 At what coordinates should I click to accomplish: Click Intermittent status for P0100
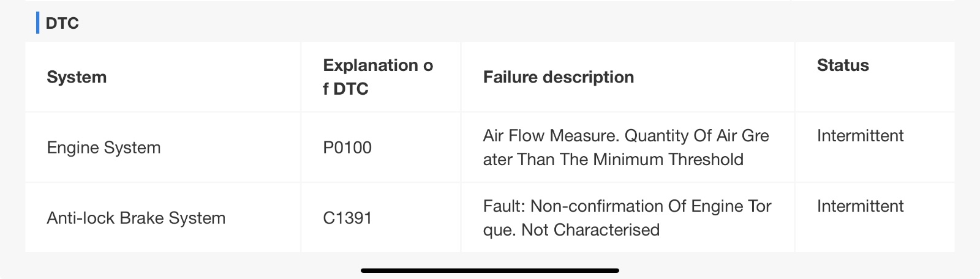click(x=860, y=136)
